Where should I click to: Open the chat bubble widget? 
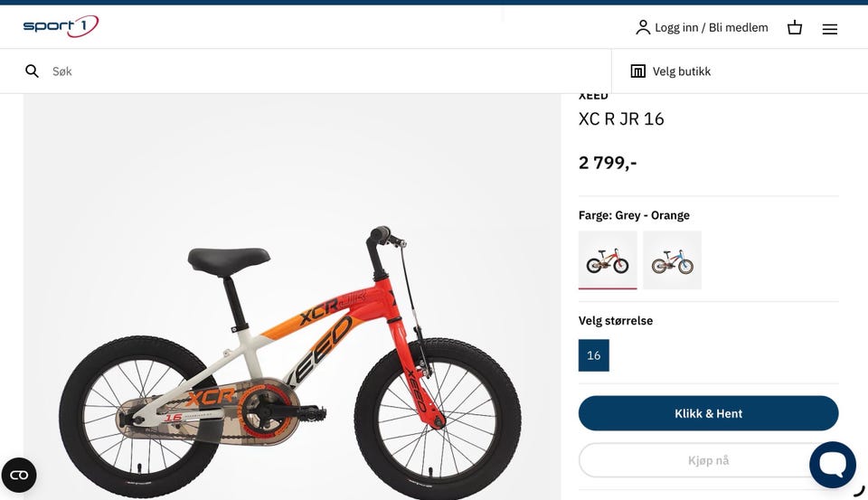[x=833, y=465]
